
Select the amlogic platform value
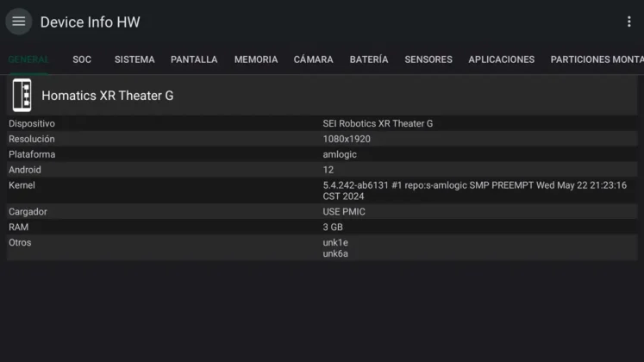pyautogui.click(x=340, y=154)
